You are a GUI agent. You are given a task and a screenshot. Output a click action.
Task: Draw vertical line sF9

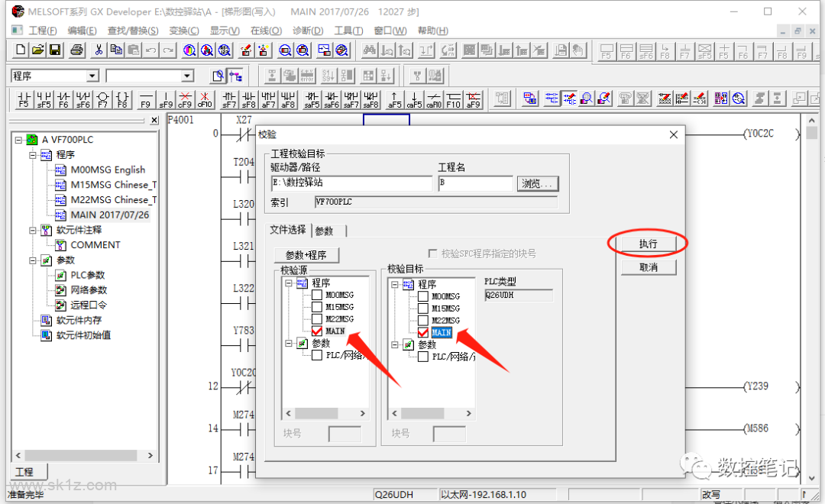tap(166, 99)
